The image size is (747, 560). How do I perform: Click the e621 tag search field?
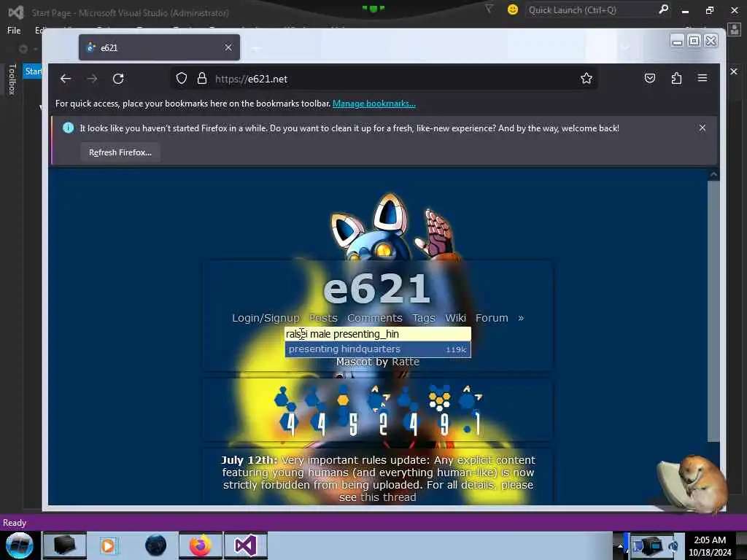tap(378, 334)
